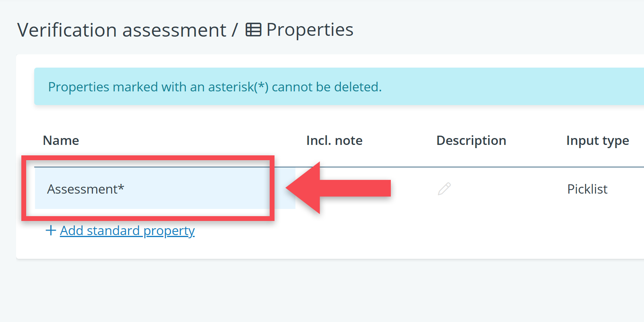644x322 pixels.
Task: Click the Input type column header
Action: (x=597, y=140)
